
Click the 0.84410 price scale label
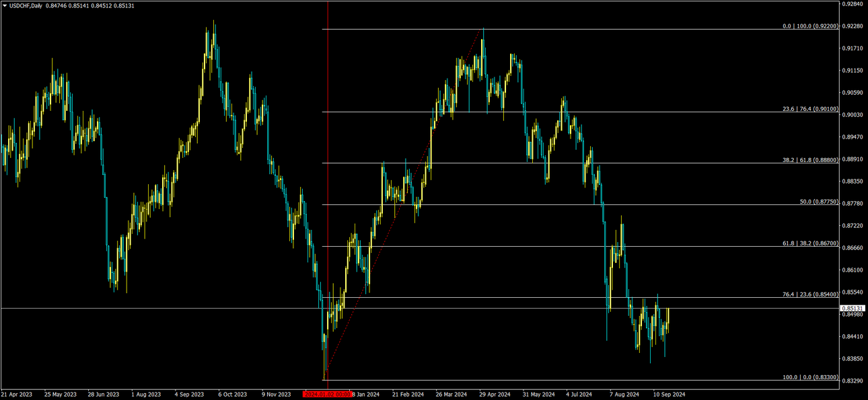[x=852, y=336]
